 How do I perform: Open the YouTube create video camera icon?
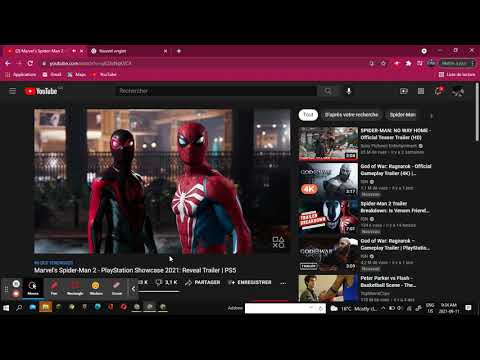point(404,91)
